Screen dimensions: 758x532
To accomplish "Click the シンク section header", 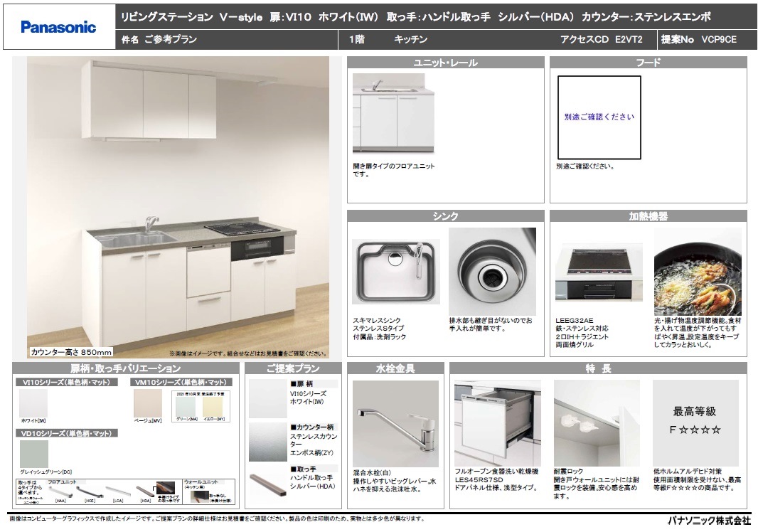I will point(445,216).
